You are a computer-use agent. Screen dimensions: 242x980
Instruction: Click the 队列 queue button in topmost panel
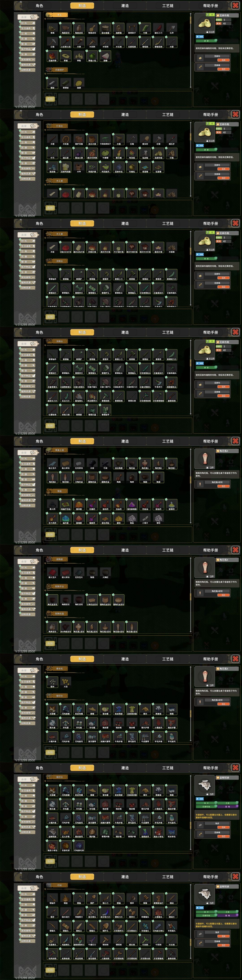tap(50, 99)
